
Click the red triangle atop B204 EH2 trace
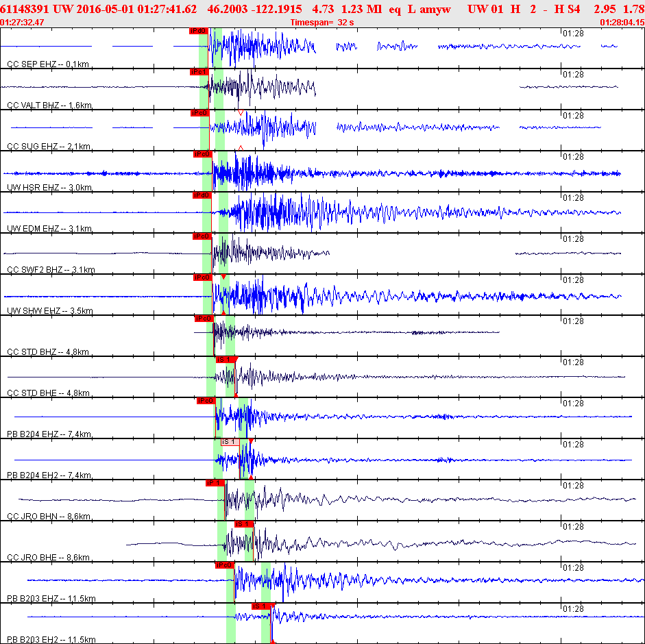[251, 441]
